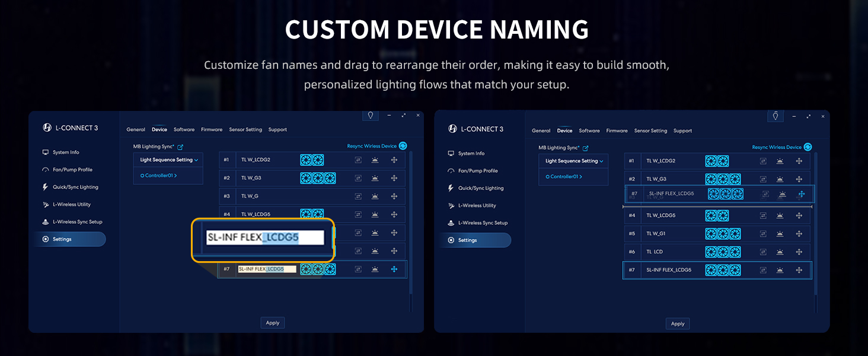Viewport: 868px width, 356px height.
Task: Click Apply in the right window
Action: click(678, 324)
